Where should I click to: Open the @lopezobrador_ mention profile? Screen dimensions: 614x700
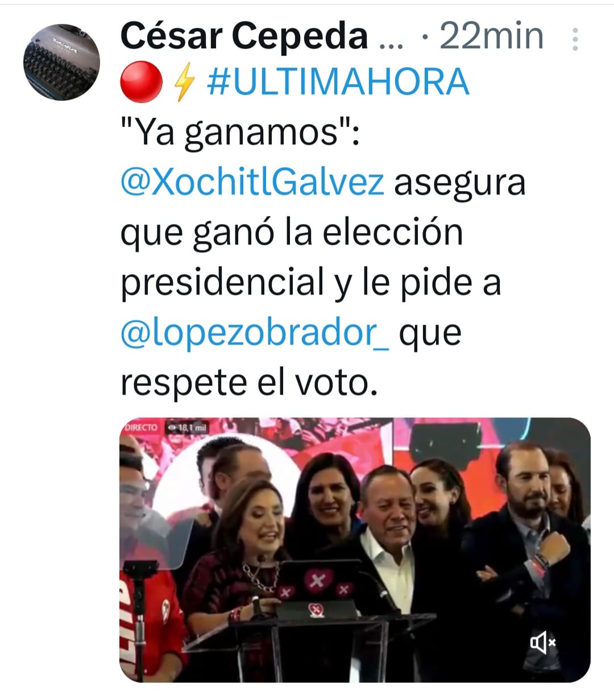point(255,333)
